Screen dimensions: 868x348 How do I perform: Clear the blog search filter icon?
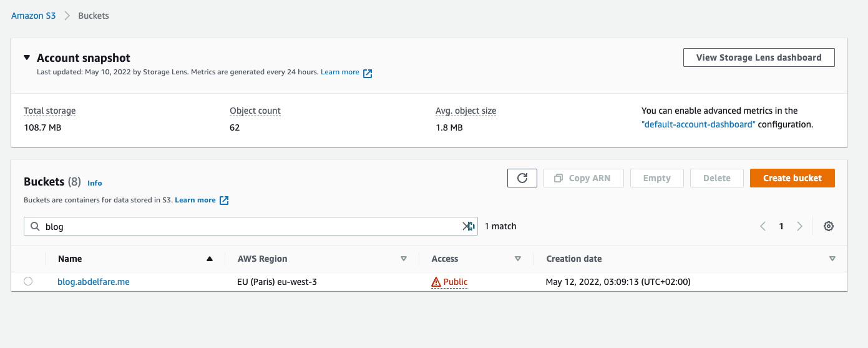pyautogui.click(x=468, y=226)
